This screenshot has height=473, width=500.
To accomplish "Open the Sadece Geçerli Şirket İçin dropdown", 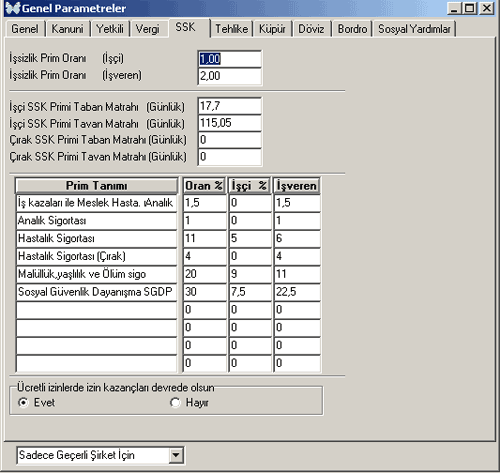I will 176,455.
